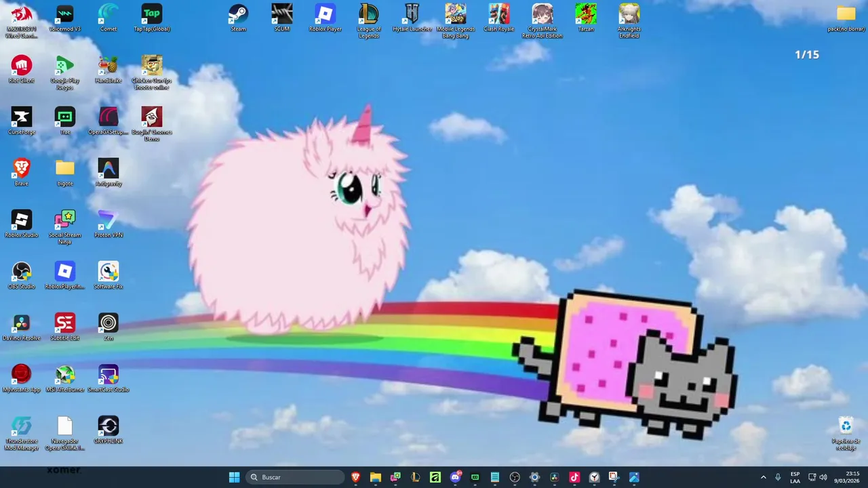Open the Voicemod V3 desktop shortcut
The height and width of the screenshot is (488, 868).
[64, 18]
